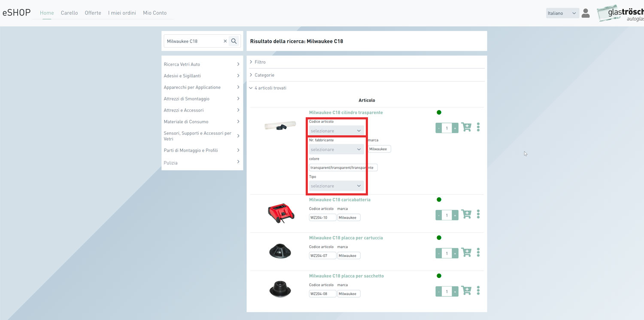Viewport: 644px width, 320px height.
Task: Open the Carello menu item
Action: click(x=69, y=13)
